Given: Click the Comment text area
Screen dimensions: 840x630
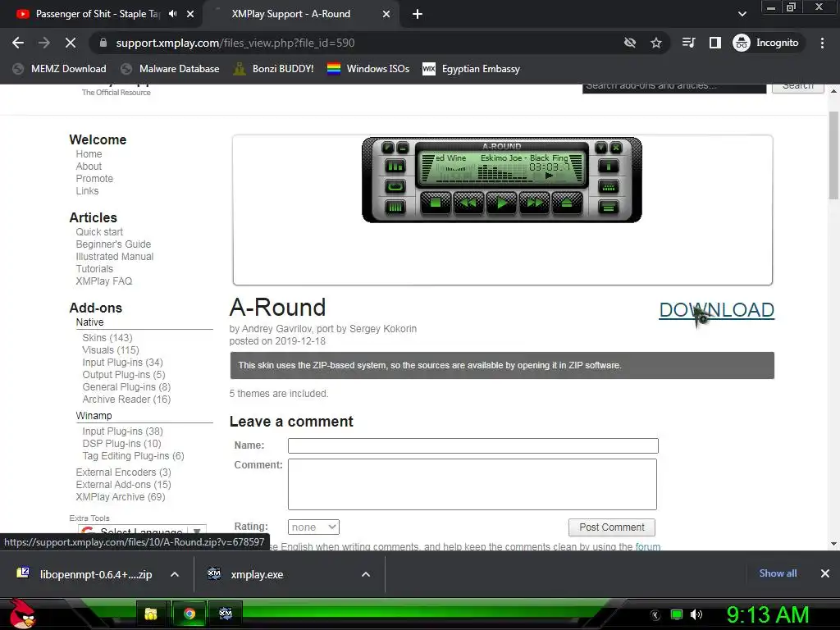Looking at the screenshot, I should click(472, 484).
